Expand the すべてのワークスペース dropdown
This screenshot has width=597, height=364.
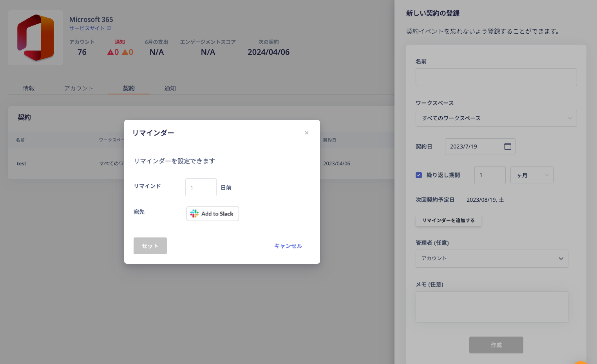[x=496, y=118]
